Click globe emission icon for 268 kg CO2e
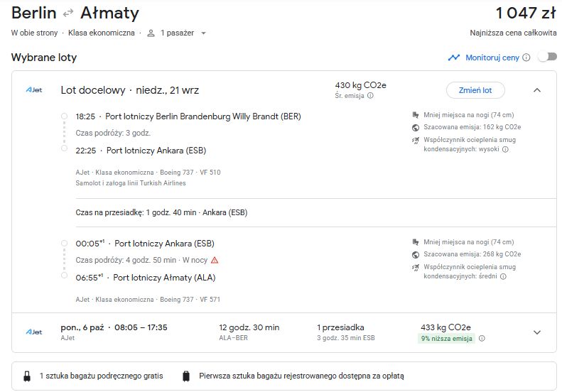This screenshot has width=562, height=392. (x=416, y=255)
